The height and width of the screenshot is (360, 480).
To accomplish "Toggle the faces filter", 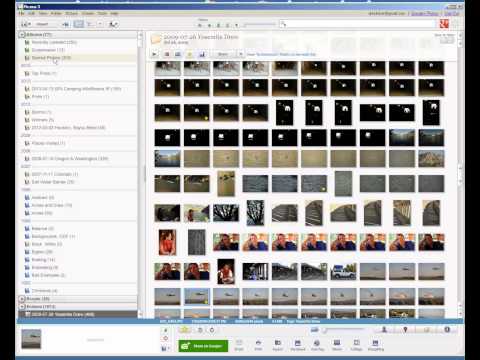I will pyautogui.click(x=218, y=25).
